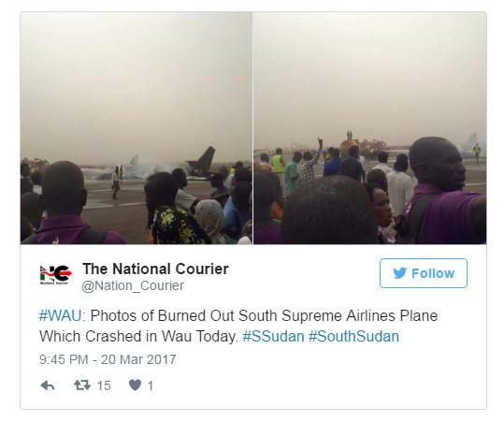Click the reply arrow icon
504x422 pixels.
click(48, 385)
